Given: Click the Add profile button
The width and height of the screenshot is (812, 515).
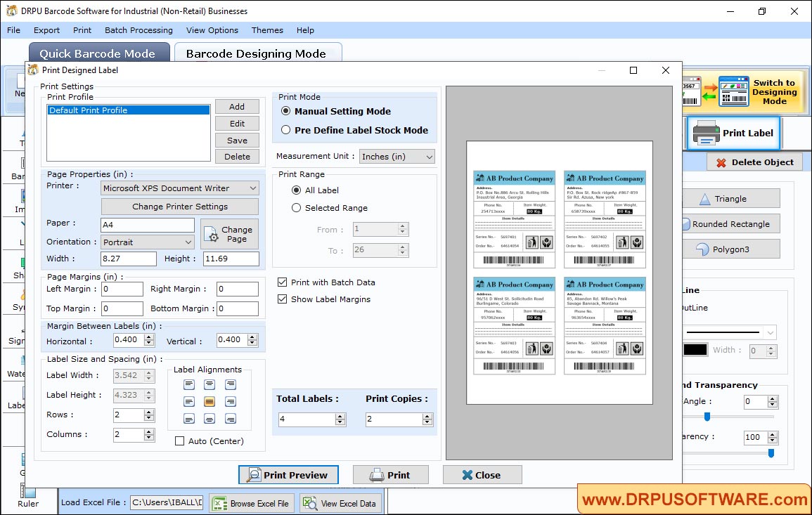Looking at the screenshot, I should tap(237, 107).
